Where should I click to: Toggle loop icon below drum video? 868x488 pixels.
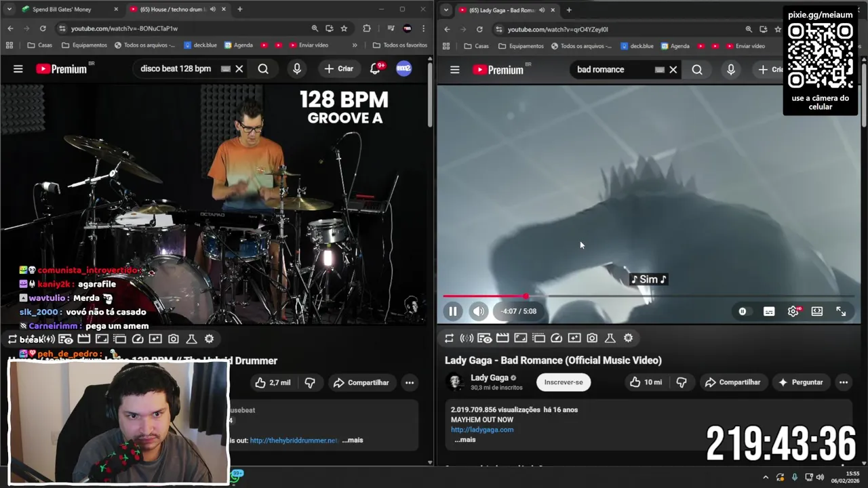(12, 339)
